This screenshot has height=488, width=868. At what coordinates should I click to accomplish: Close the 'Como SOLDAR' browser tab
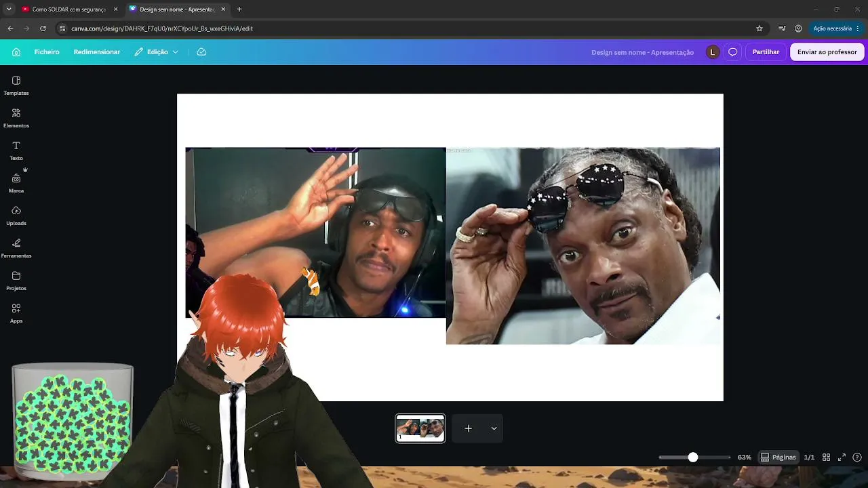click(116, 9)
